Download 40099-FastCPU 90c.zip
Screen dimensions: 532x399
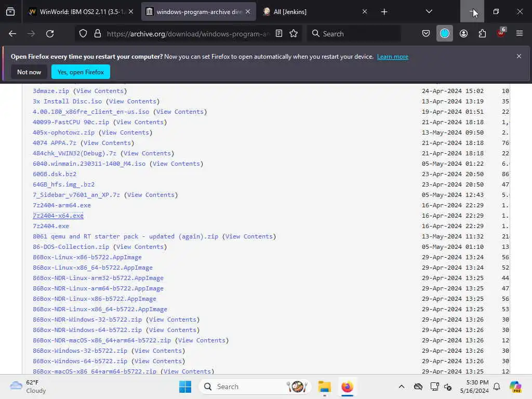[x=71, y=122]
